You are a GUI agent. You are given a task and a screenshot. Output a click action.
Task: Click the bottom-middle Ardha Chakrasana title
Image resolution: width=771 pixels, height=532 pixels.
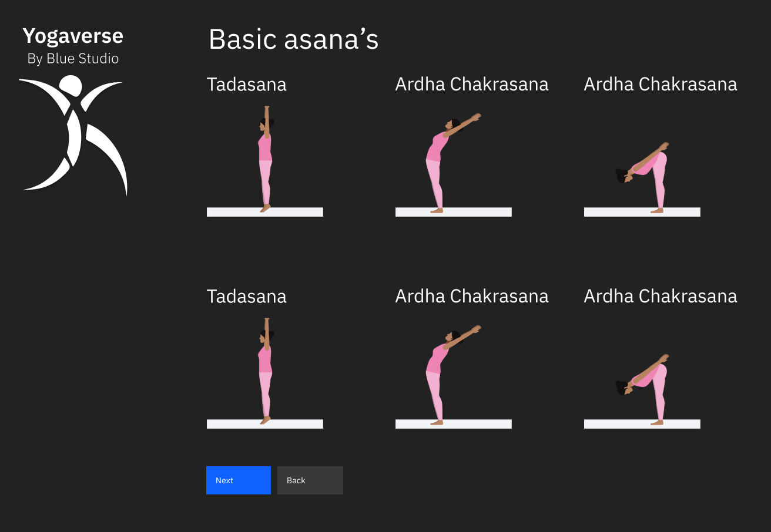(472, 297)
